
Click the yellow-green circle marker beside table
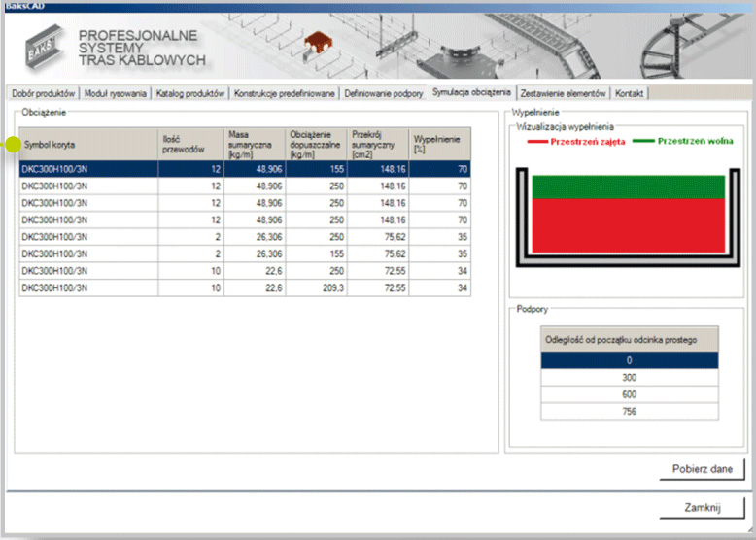coord(13,145)
